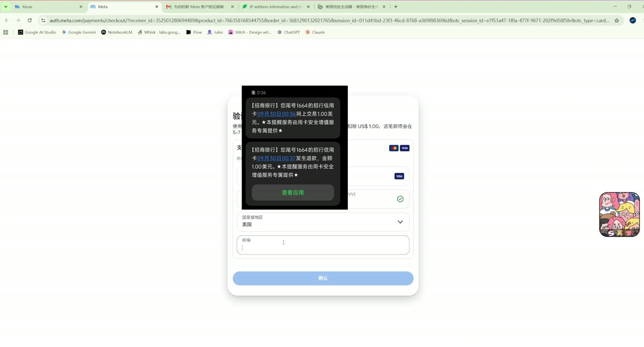Open the apps grid in bookmarks bar
The height and width of the screenshot is (347, 644).
click(6, 32)
